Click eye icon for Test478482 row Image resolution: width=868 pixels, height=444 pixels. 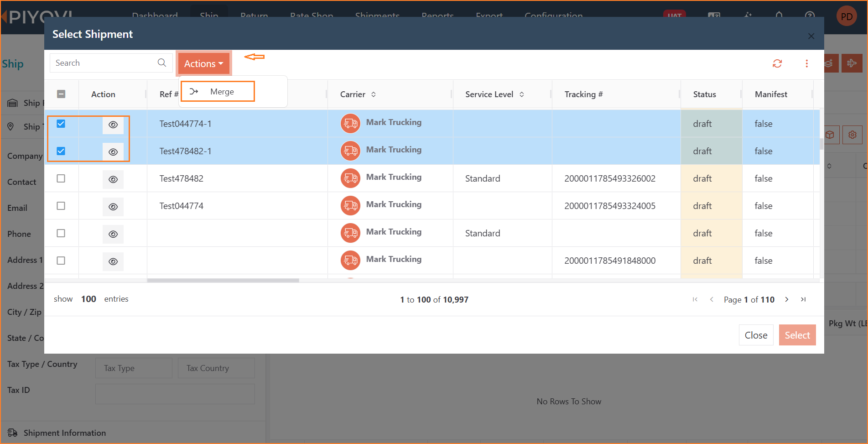[x=113, y=179]
